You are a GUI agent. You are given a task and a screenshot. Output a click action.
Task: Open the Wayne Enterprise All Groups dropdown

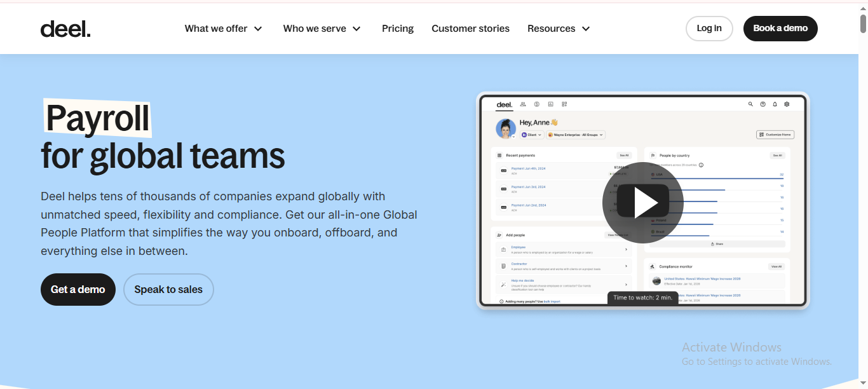point(576,135)
